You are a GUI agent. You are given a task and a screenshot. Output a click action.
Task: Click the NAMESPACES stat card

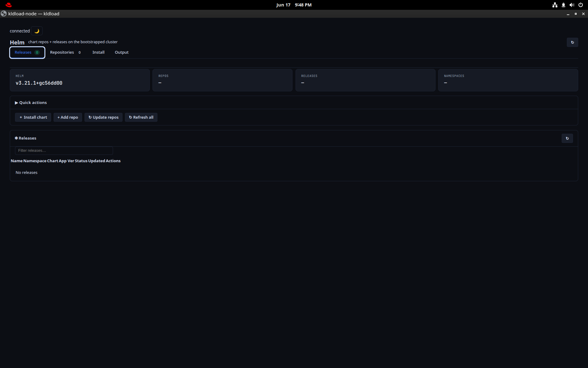tap(508, 80)
